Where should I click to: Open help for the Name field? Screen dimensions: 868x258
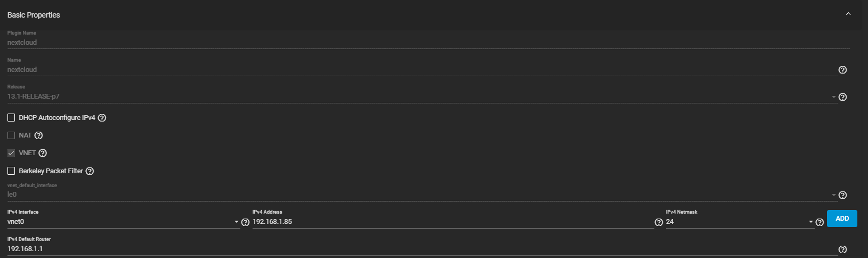[842, 70]
